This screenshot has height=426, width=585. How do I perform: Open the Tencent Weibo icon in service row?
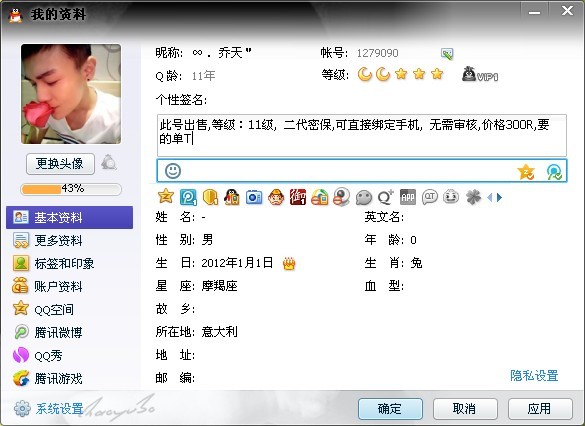click(188, 197)
